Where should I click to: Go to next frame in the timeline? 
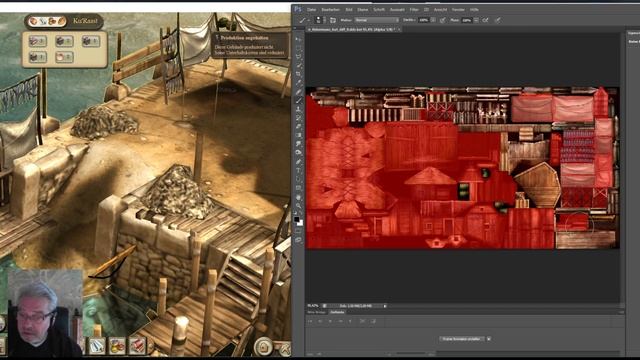(340, 321)
